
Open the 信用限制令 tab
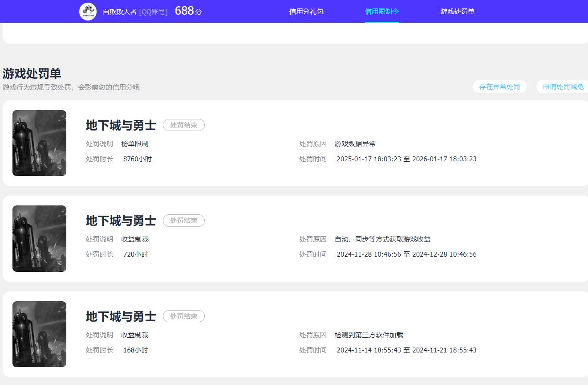coord(381,11)
